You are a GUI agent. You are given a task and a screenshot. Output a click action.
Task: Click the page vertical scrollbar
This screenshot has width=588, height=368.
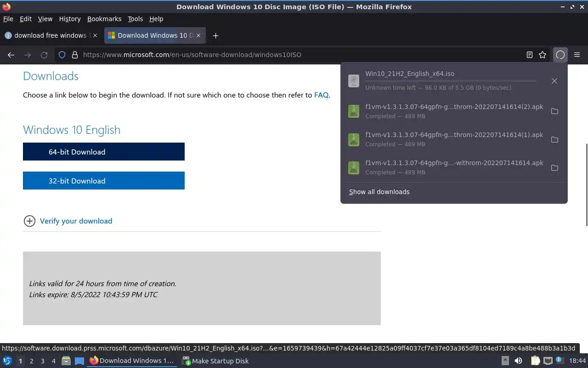click(x=586, y=184)
